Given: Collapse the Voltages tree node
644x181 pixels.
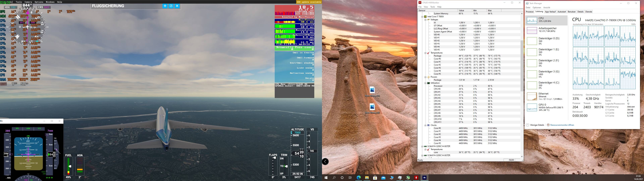Looking at the screenshot, I should [425, 20].
